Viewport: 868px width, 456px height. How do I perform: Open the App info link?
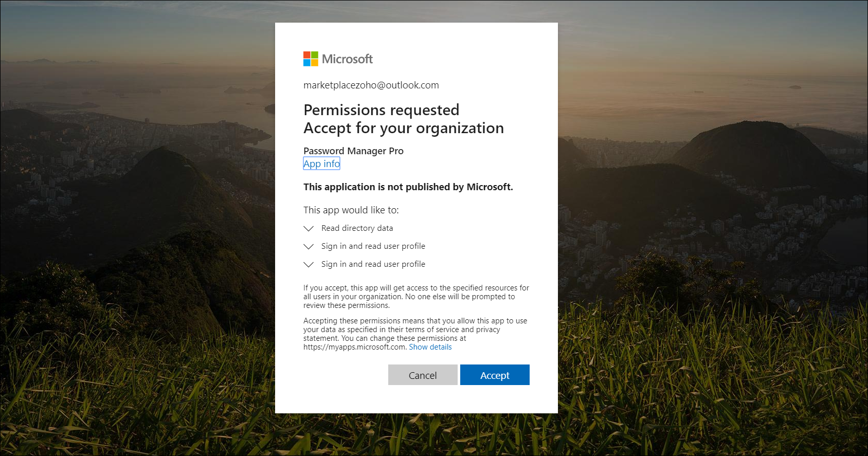coord(321,163)
